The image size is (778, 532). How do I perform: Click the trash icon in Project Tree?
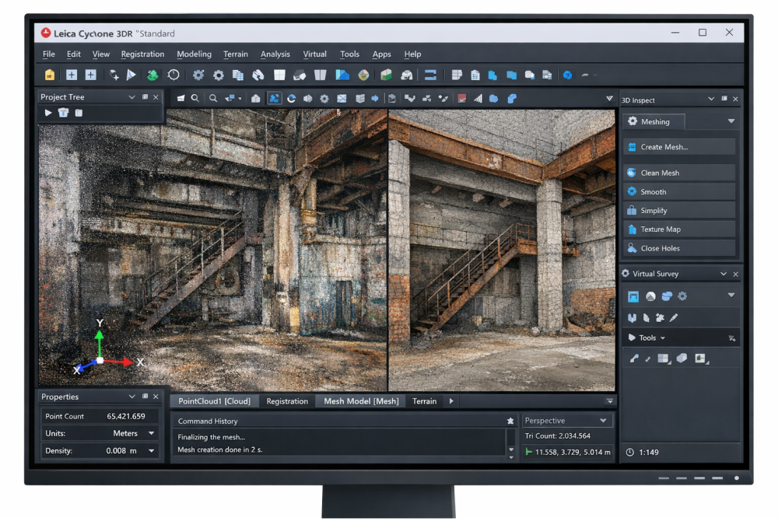point(64,113)
